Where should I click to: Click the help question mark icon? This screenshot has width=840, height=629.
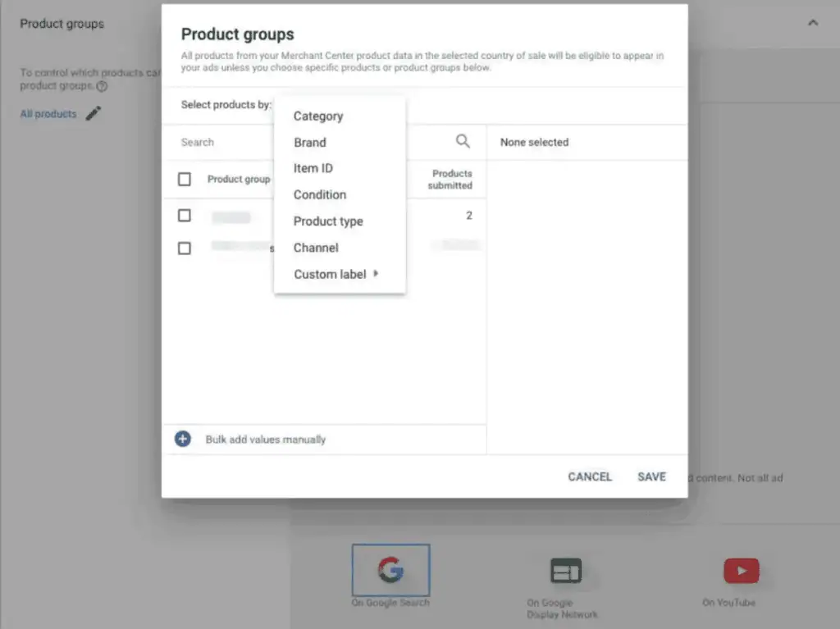point(102,86)
